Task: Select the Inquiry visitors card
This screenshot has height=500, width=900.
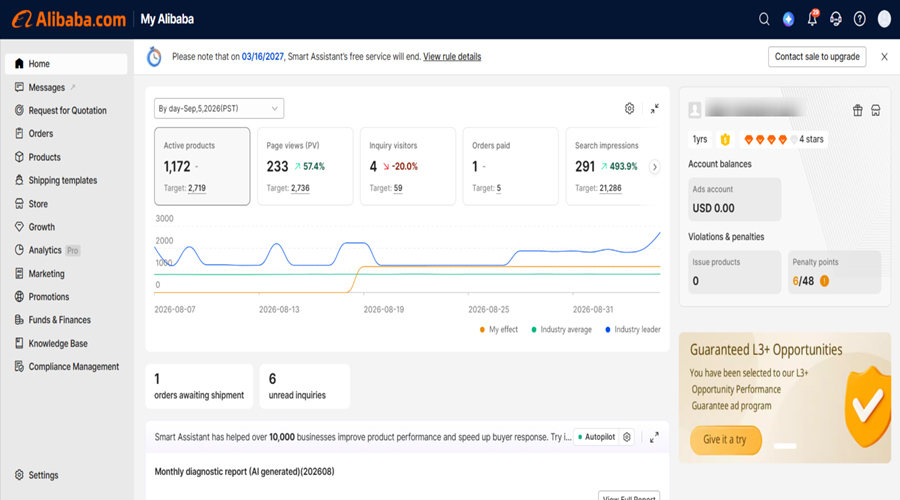Action: (408, 166)
